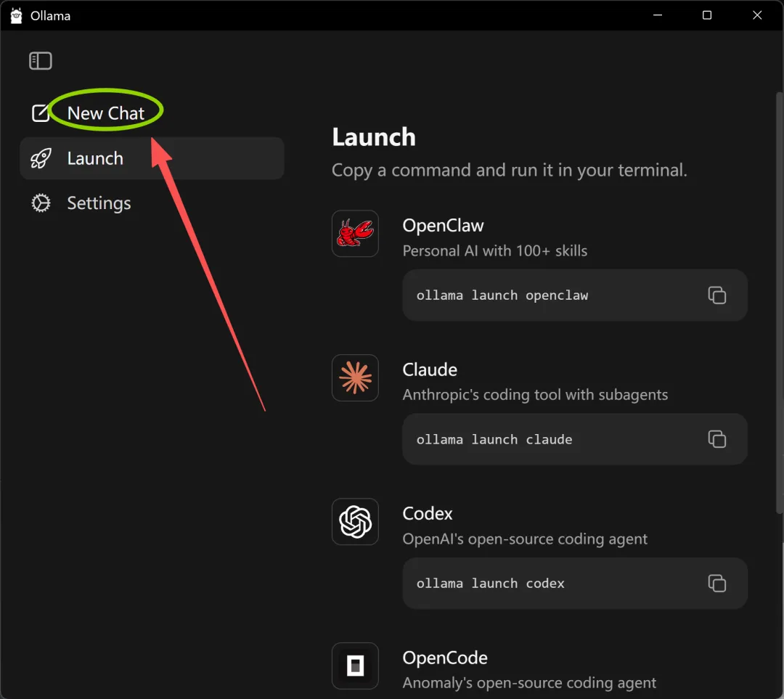The image size is (784, 699).
Task: Click the 'ollama launch claude' command text
Action: (494, 439)
